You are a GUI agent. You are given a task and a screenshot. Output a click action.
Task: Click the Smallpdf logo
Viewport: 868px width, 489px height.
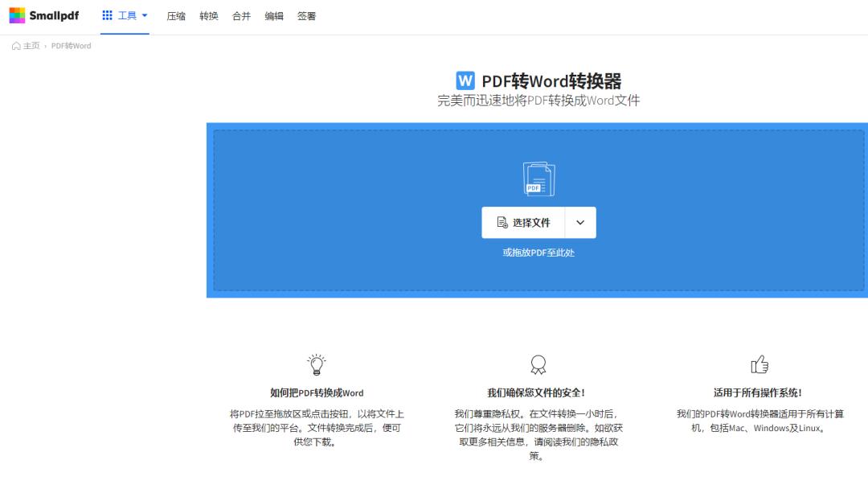click(x=44, y=14)
